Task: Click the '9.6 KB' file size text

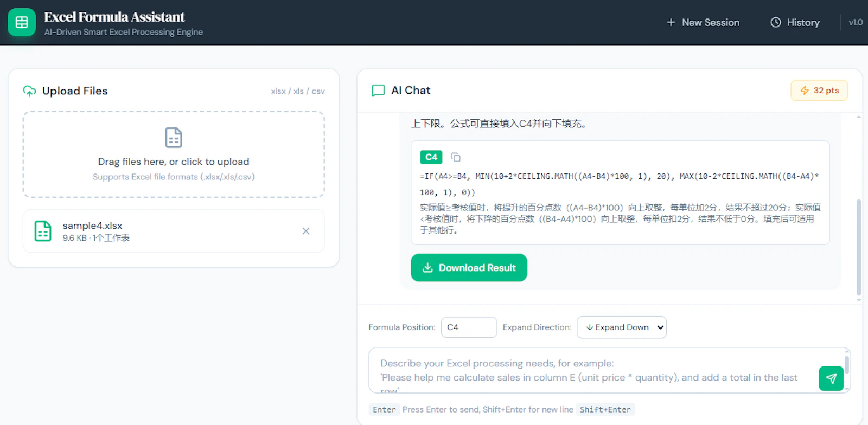Action: pos(74,238)
